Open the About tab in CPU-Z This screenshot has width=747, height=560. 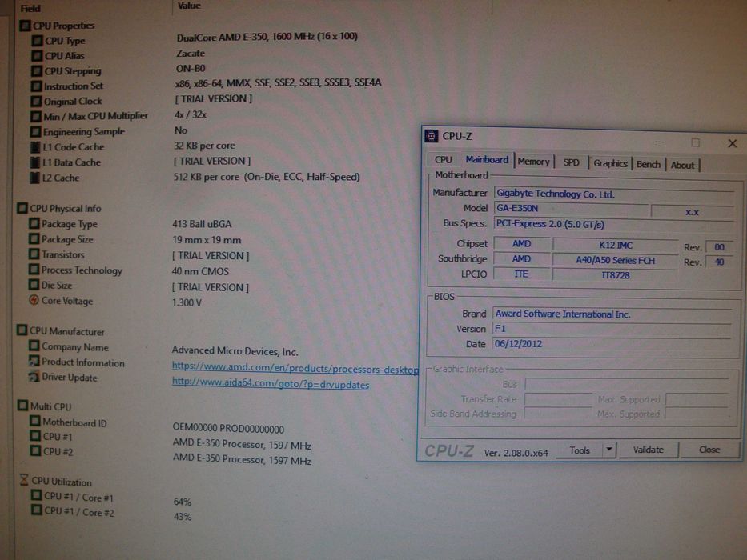[x=682, y=166]
